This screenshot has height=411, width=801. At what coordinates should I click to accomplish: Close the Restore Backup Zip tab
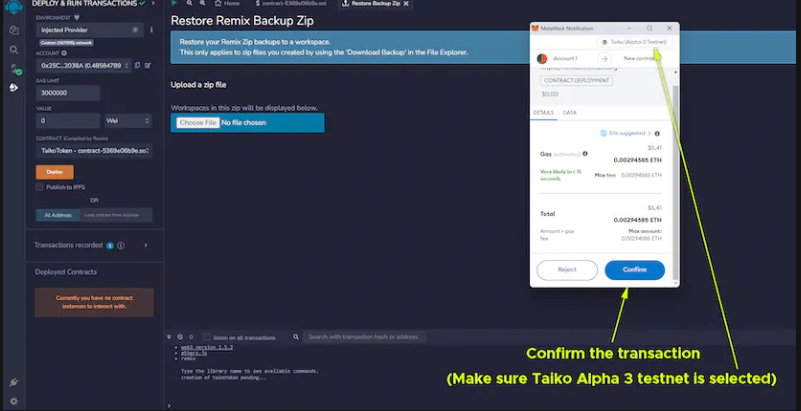coord(406,4)
